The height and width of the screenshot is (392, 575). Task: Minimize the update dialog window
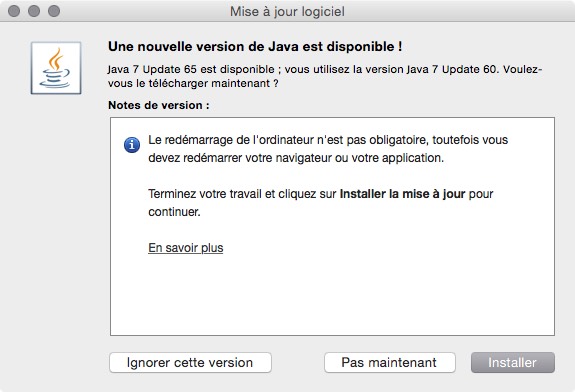[34, 11]
